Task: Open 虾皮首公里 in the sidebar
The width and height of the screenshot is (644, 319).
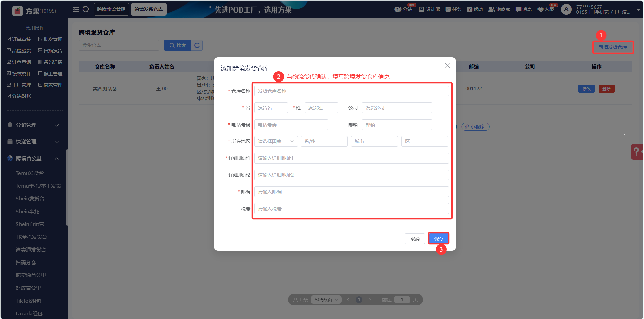Action: [x=28, y=288]
